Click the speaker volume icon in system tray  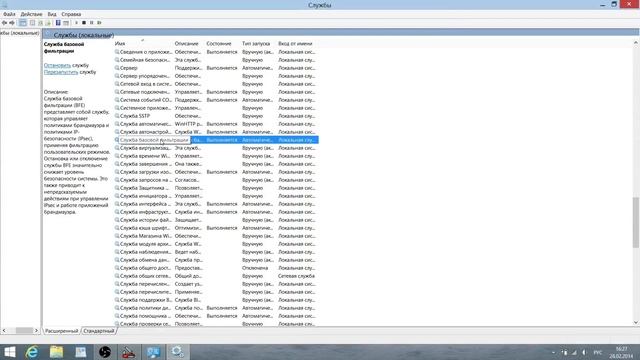pos(584,352)
